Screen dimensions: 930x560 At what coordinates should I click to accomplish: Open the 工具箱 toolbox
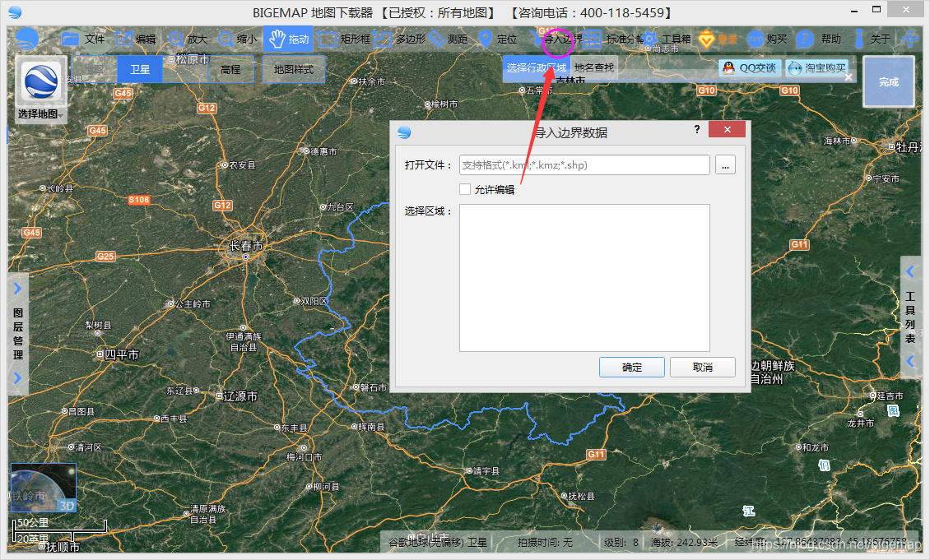click(x=667, y=39)
